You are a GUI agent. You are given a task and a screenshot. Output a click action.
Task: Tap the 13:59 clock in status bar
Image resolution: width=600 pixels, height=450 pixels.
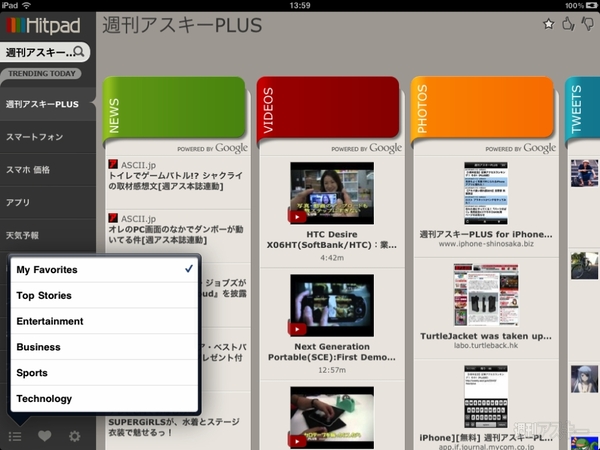pyautogui.click(x=300, y=5)
